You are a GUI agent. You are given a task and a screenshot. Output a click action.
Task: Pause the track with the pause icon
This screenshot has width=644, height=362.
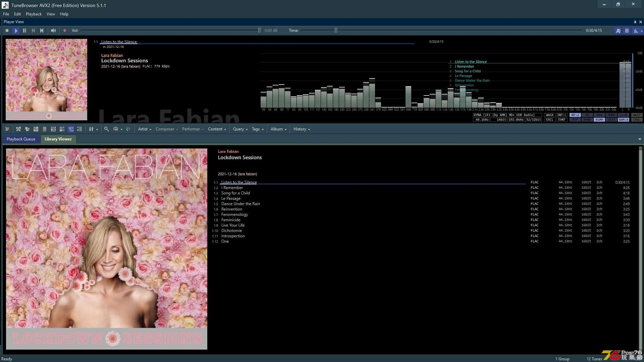[x=24, y=31]
